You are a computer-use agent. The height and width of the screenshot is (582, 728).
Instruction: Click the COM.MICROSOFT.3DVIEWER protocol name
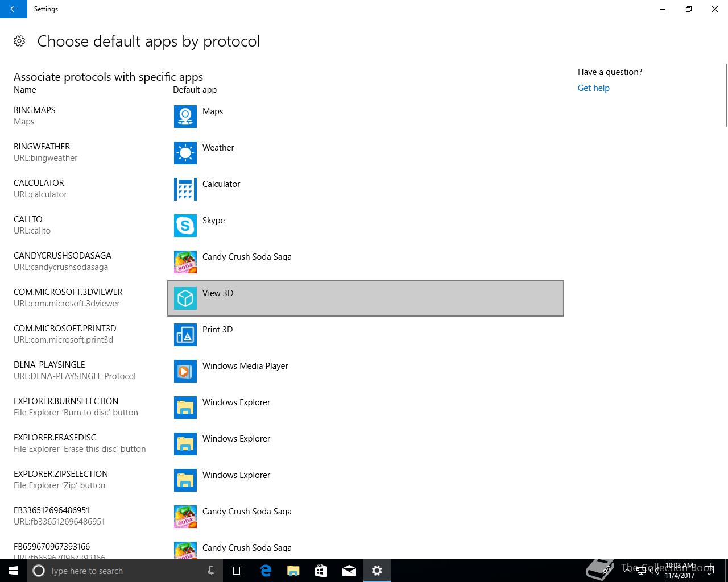(x=68, y=292)
